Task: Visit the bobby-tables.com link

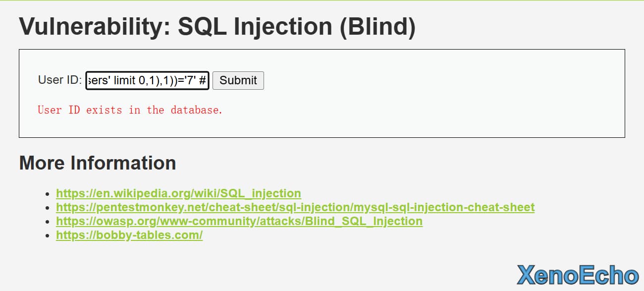Action: 129,235
